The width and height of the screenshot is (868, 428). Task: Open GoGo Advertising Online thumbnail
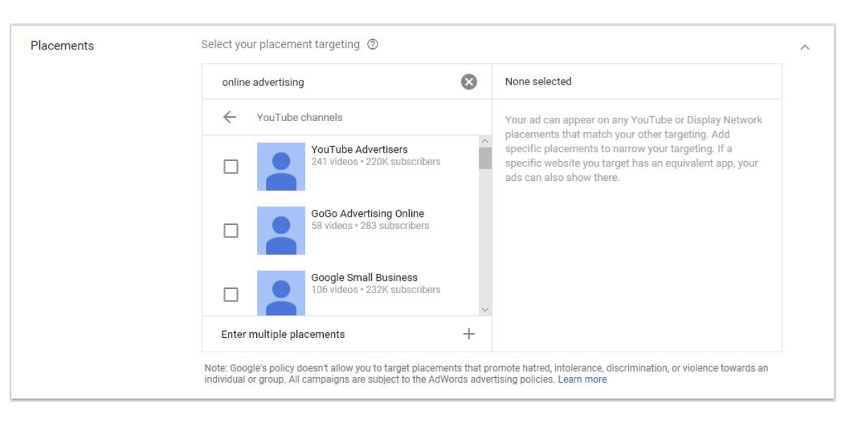(x=281, y=231)
